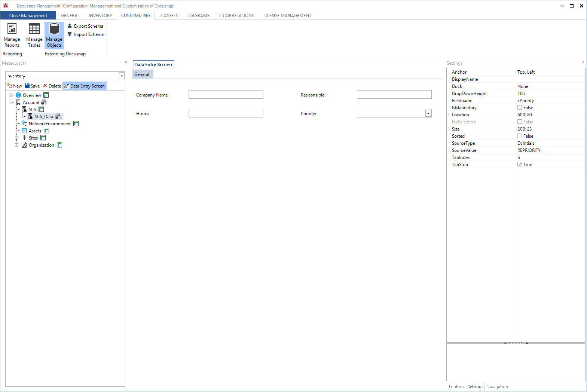Open the LICENSE MANAGEMENT tab
Image resolution: width=587 pixels, height=392 pixels.
pyautogui.click(x=287, y=15)
